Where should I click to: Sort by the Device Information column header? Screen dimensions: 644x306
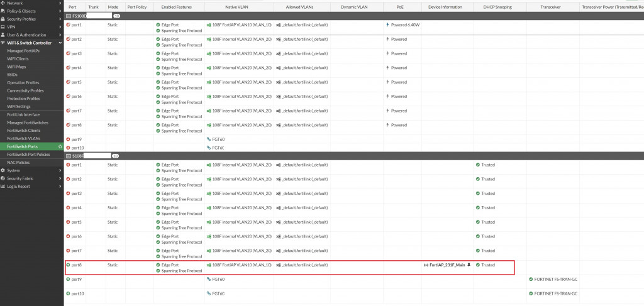point(445,7)
